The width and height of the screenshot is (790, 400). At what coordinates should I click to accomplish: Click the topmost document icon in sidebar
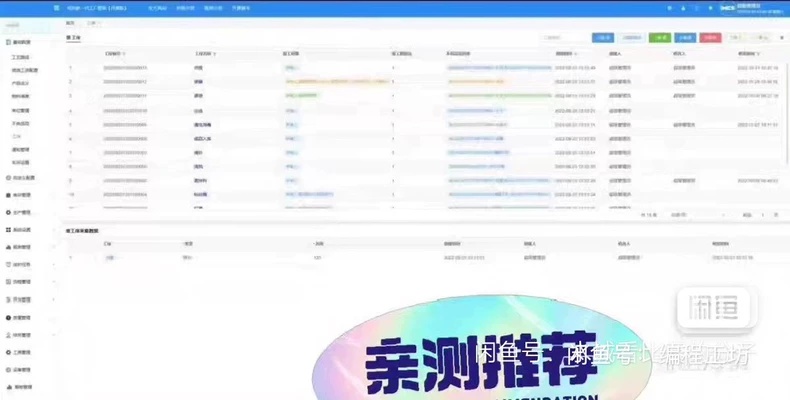click(x=8, y=42)
